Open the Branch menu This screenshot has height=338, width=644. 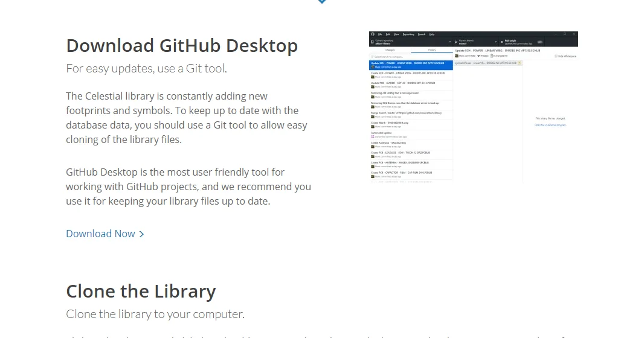422,34
